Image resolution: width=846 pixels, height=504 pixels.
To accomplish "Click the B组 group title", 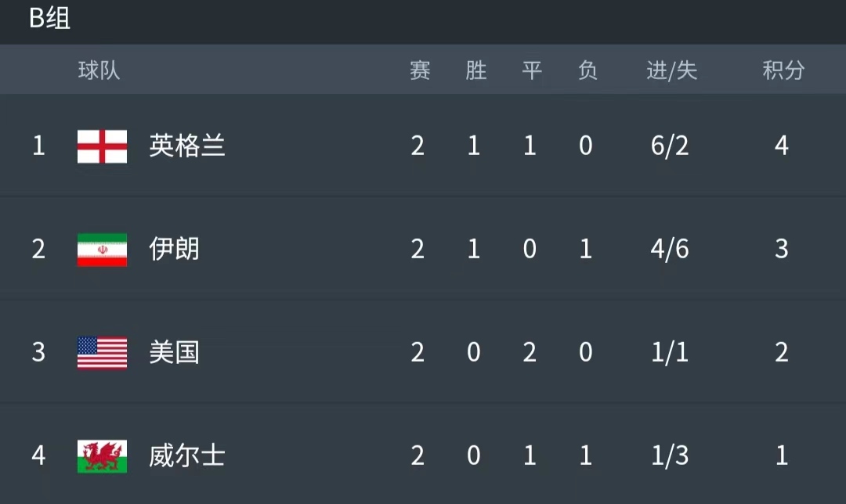I will (x=49, y=20).
